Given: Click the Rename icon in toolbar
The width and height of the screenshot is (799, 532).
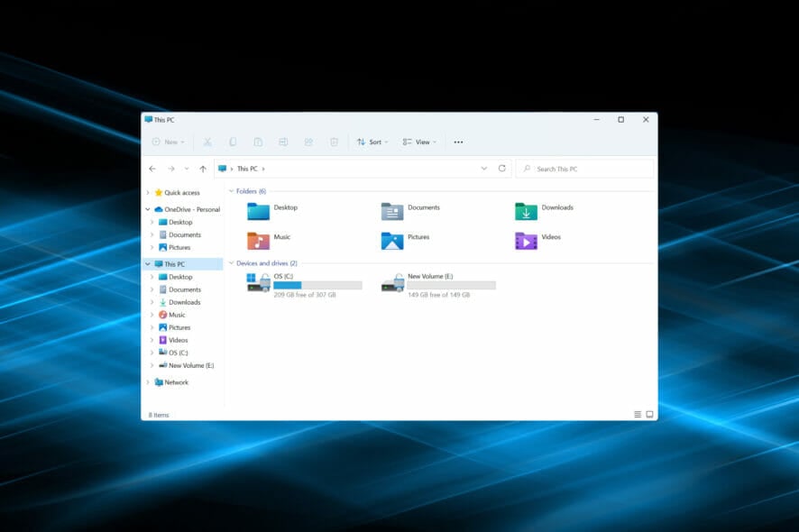Looking at the screenshot, I should click(x=283, y=142).
